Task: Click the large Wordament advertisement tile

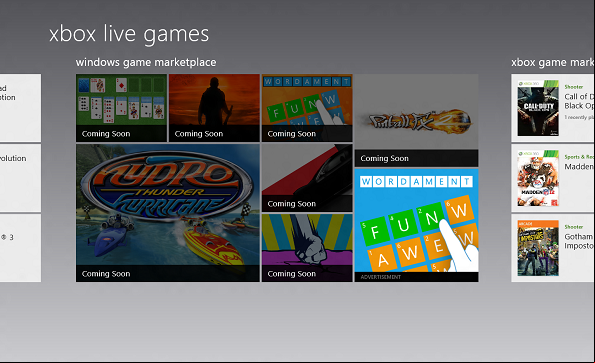Action: (x=416, y=225)
